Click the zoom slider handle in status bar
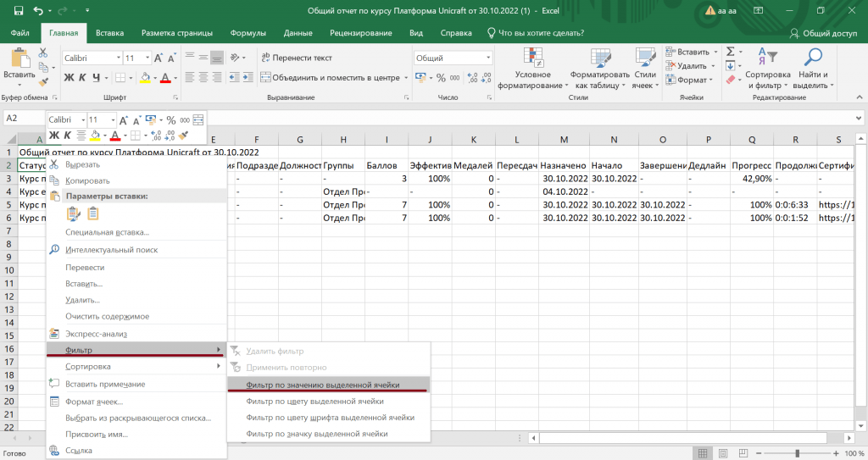This screenshot has height=460, width=868. click(797, 453)
